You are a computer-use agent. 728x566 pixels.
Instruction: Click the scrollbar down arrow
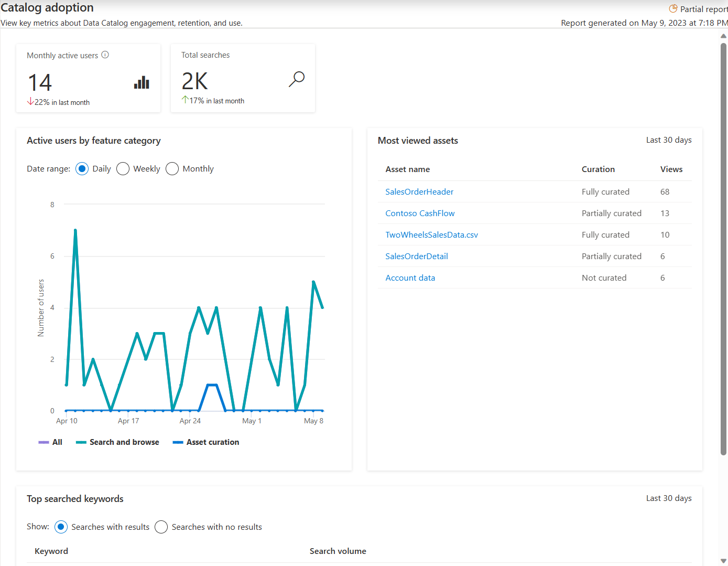[723, 561]
